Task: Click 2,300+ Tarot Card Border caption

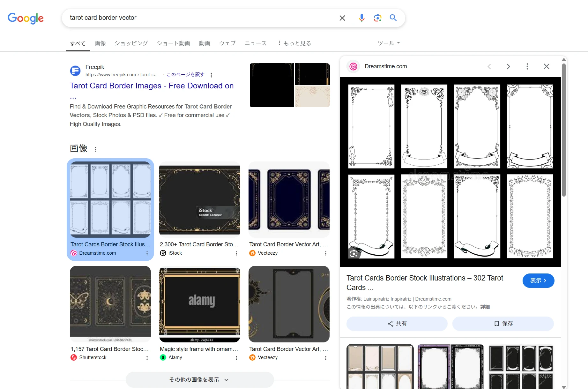Action: pyautogui.click(x=199, y=244)
